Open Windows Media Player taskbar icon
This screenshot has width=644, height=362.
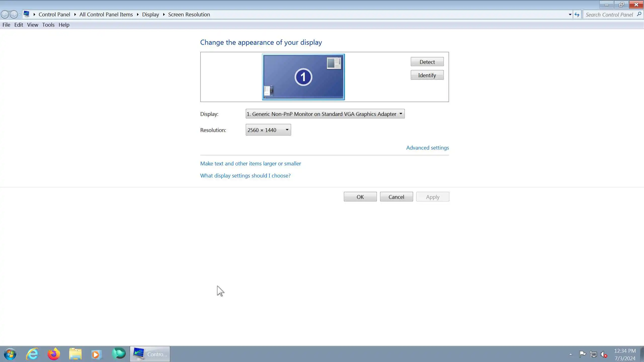pyautogui.click(x=96, y=354)
